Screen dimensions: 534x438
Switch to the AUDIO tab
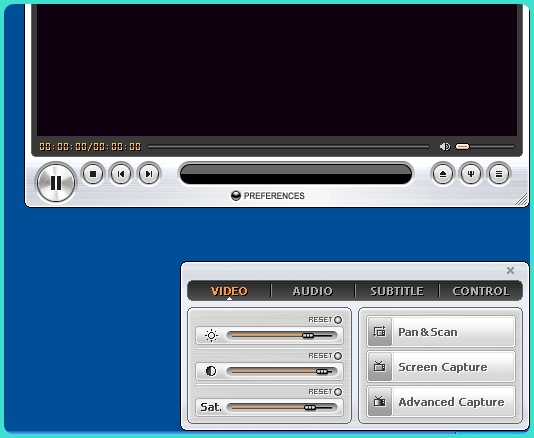click(313, 291)
